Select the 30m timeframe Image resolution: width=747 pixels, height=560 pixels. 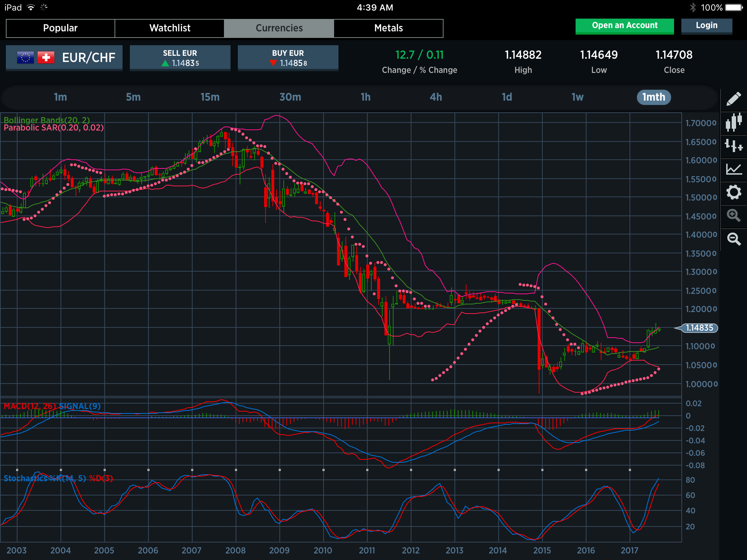(290, 97)
